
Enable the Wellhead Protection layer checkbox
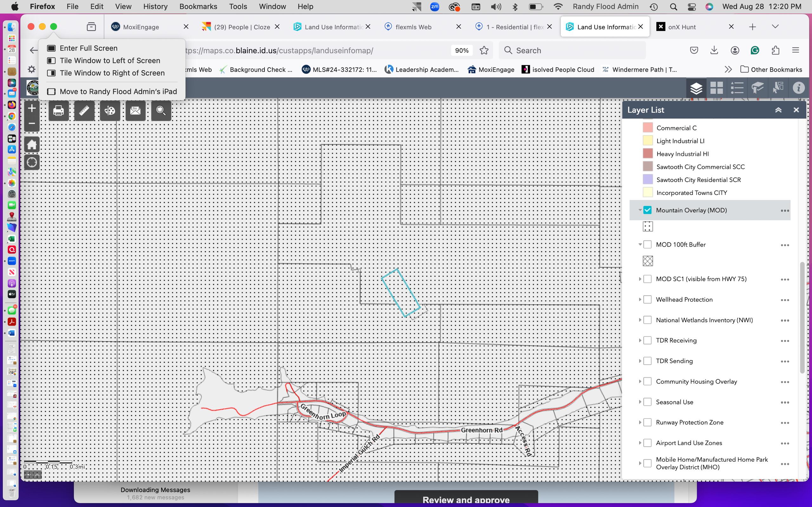click(648, 299)
